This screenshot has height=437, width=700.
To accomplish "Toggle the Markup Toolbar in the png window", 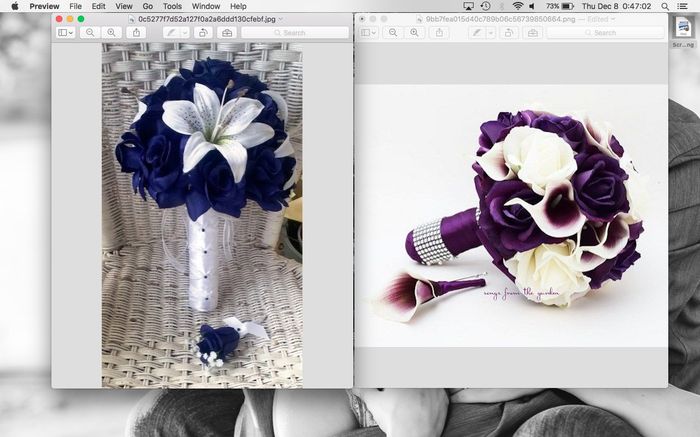I will pos(531,33).
